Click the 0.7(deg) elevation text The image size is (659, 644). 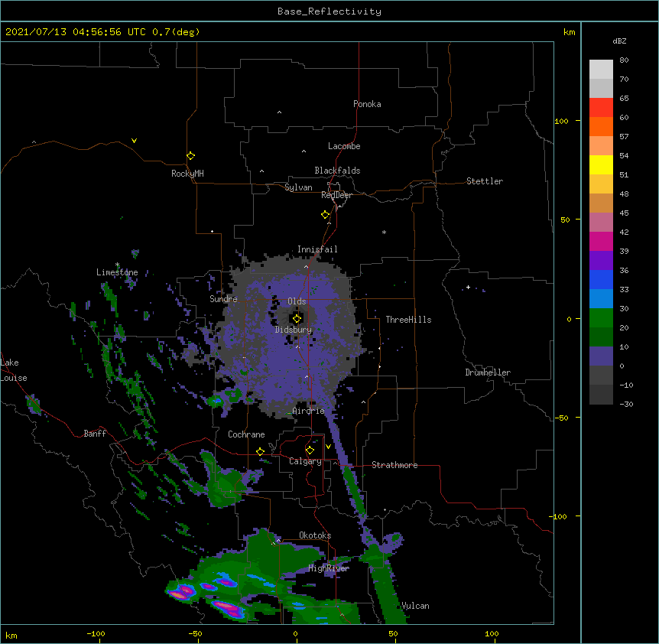pyautogui.click(x=176, y=32)
